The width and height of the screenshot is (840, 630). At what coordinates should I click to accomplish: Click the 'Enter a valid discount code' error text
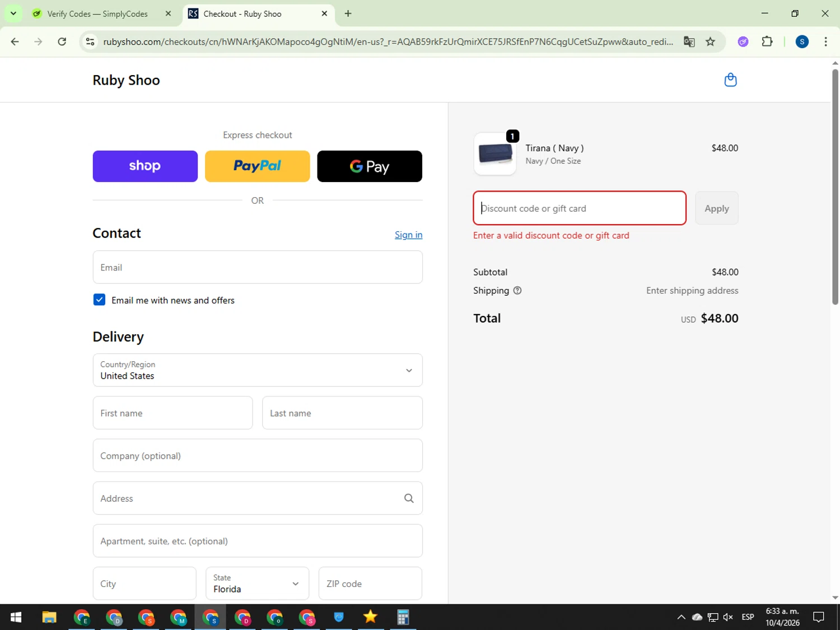(x=551, y=235)
